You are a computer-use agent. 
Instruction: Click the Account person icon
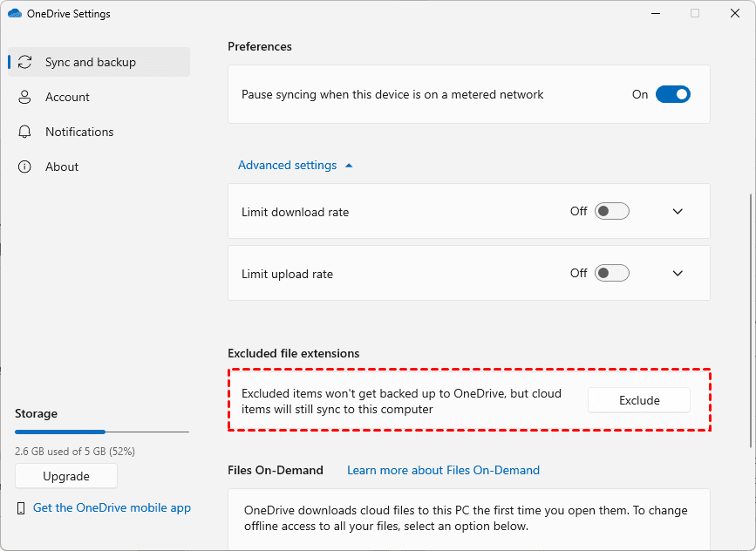click(x=25, y=97)
